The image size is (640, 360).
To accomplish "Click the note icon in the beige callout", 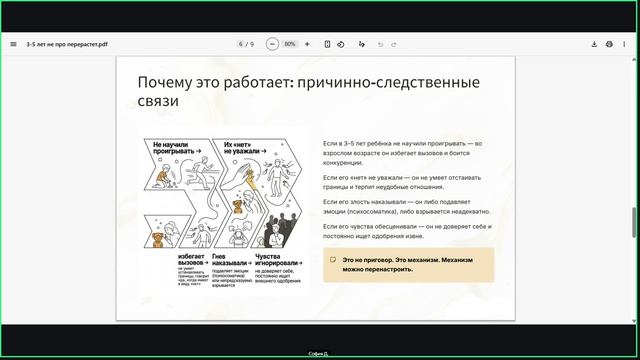I will [333, 260].
